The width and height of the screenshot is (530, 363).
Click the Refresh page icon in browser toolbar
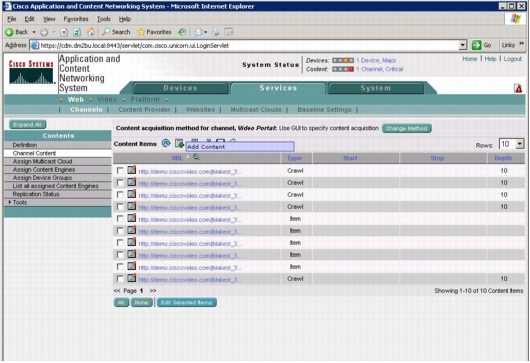pos(77,32)
